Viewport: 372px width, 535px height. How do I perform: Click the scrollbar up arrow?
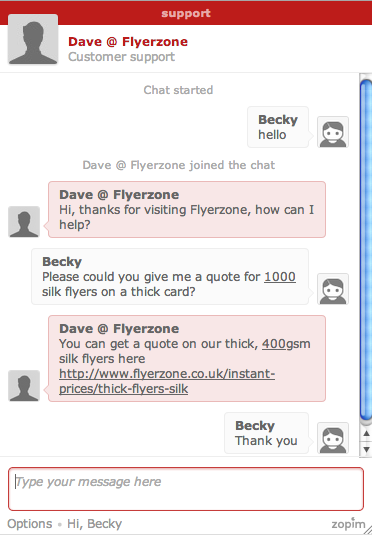point(366,433)
